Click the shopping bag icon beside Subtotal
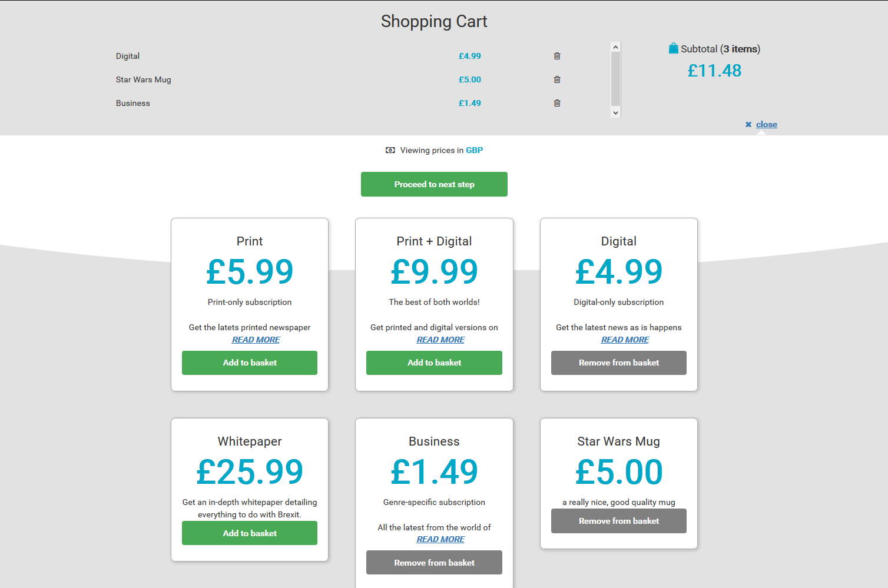This screenshot has height=588, width=888. click(x=673, y=48)
